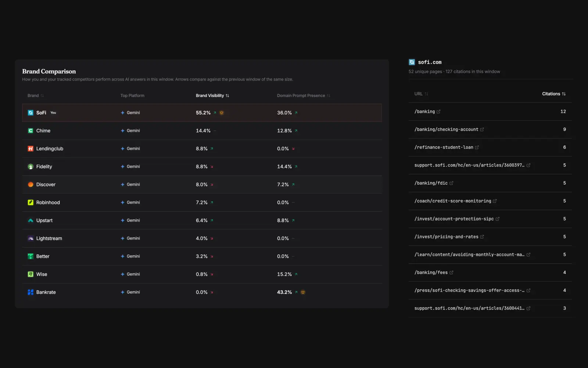Click the Discover brand logo icon

pos(31,184)
